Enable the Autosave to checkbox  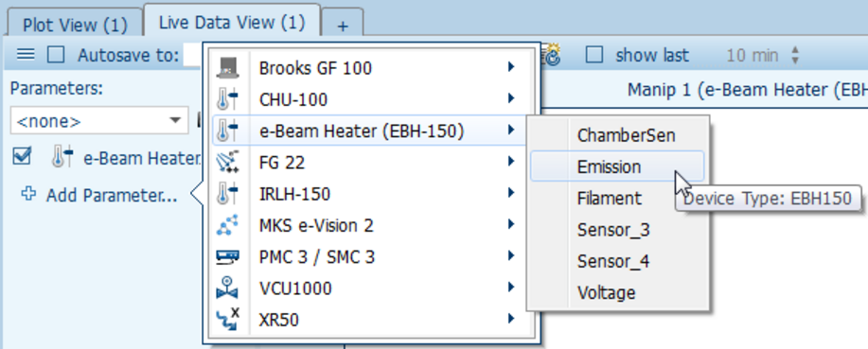55,55
